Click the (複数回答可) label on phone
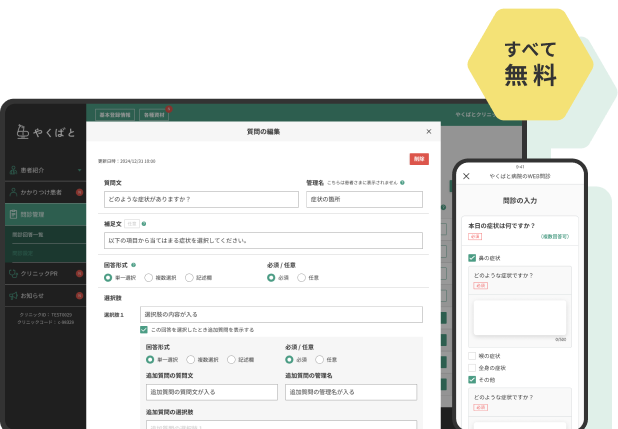 pos(555,237)
